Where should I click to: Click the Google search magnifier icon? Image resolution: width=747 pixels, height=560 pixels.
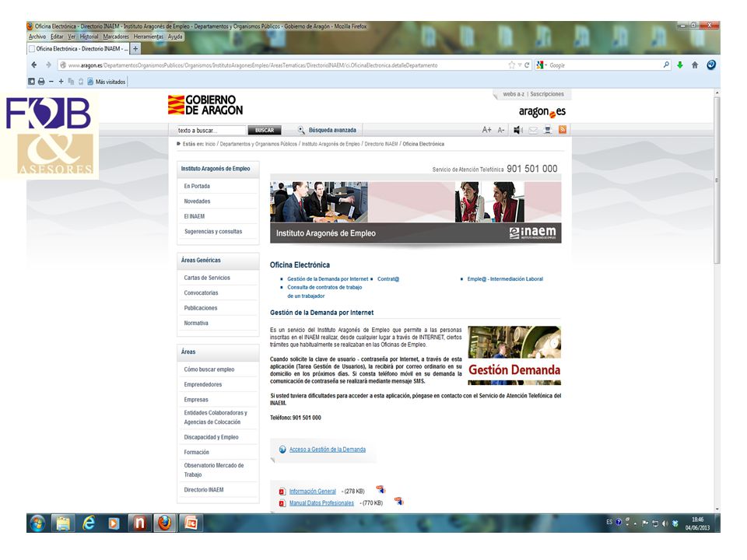point(666,65)
